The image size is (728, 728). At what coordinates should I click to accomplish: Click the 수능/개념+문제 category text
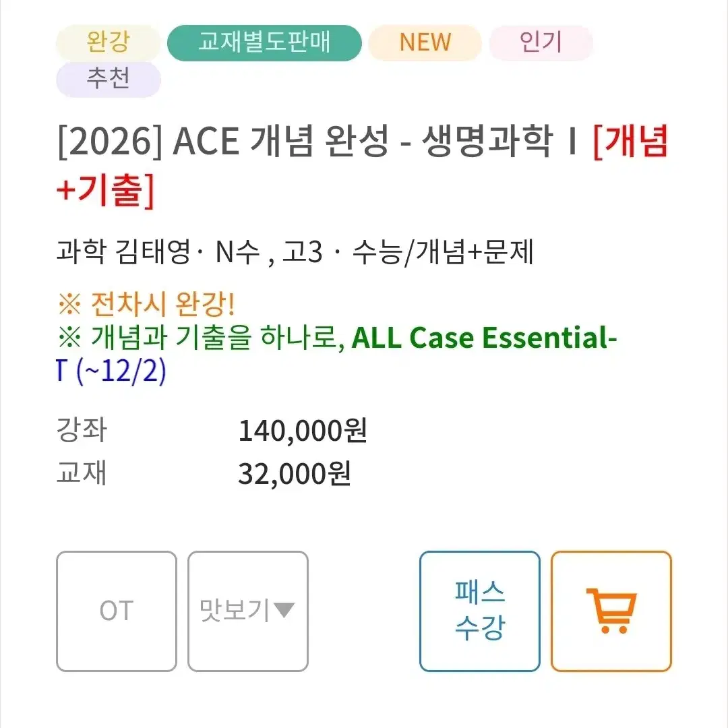pyautogui.click(x=443, y=252)
